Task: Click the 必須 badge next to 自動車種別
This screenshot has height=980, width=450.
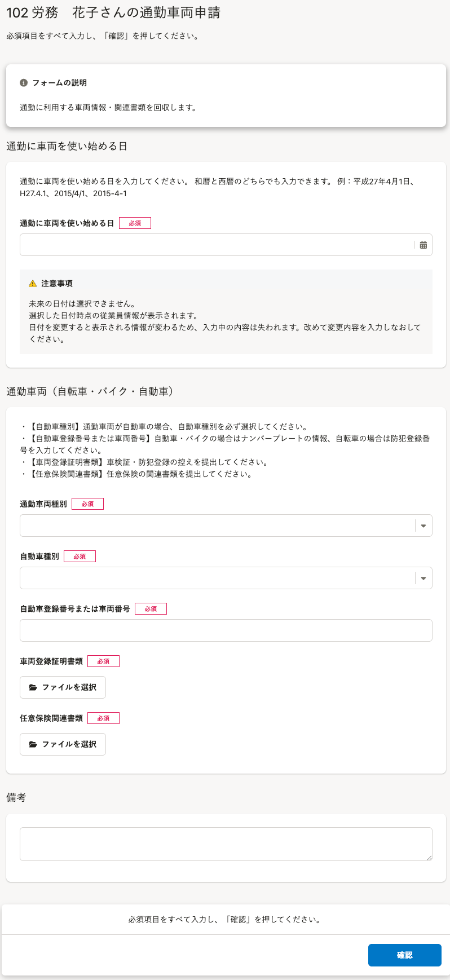Action: pos(80,557)
